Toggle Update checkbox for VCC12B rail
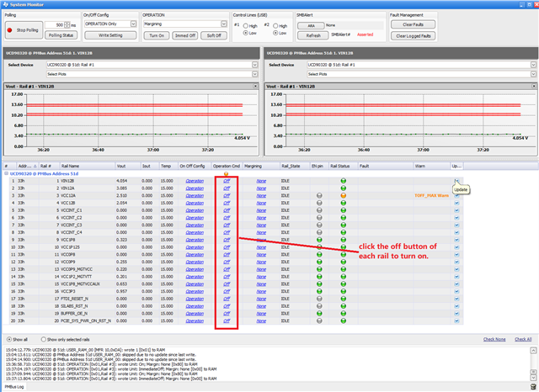 click(x=456, y=204)
